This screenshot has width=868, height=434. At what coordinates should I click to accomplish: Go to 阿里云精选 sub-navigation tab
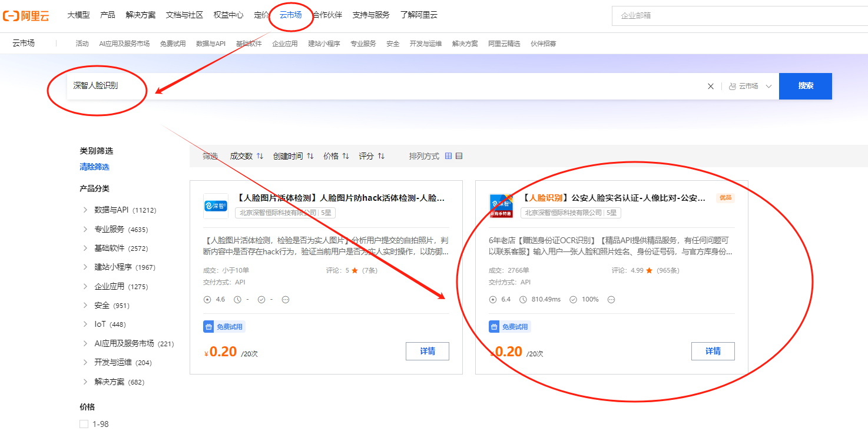[x=504, y=44]
